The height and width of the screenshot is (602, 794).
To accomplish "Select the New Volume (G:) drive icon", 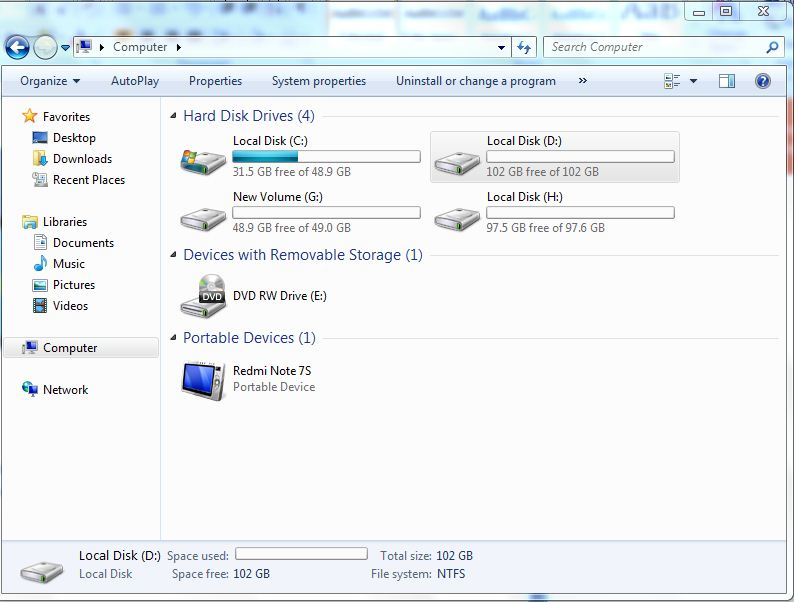I will pyautogui.click(x=203, y=214).
